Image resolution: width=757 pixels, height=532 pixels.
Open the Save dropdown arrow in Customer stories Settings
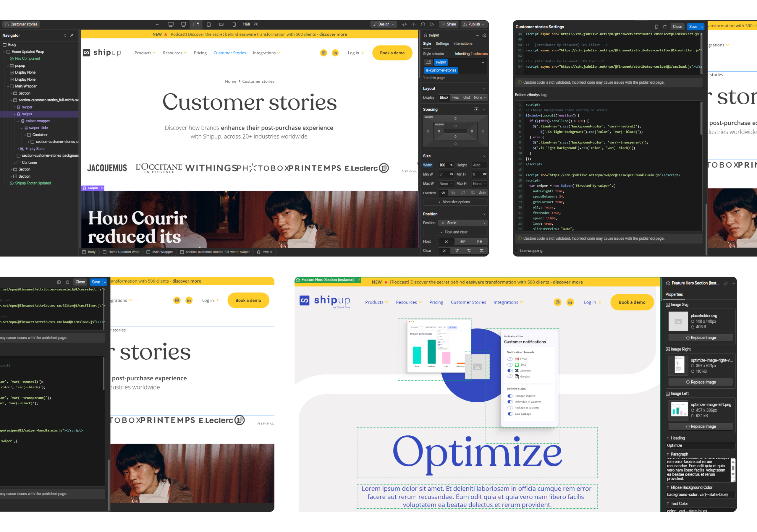pos(702,27)
